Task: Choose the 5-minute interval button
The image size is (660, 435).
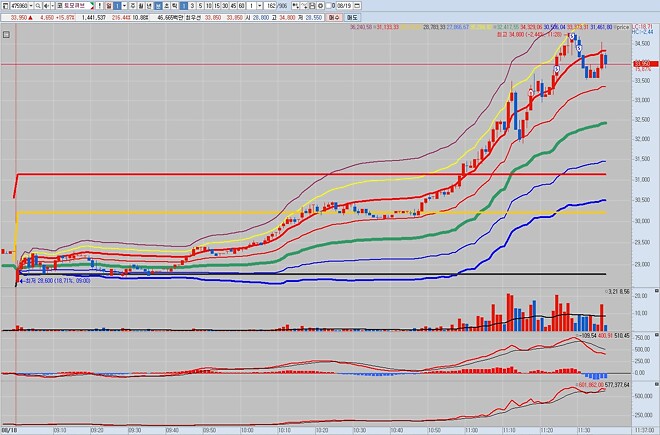Action: 200,6
